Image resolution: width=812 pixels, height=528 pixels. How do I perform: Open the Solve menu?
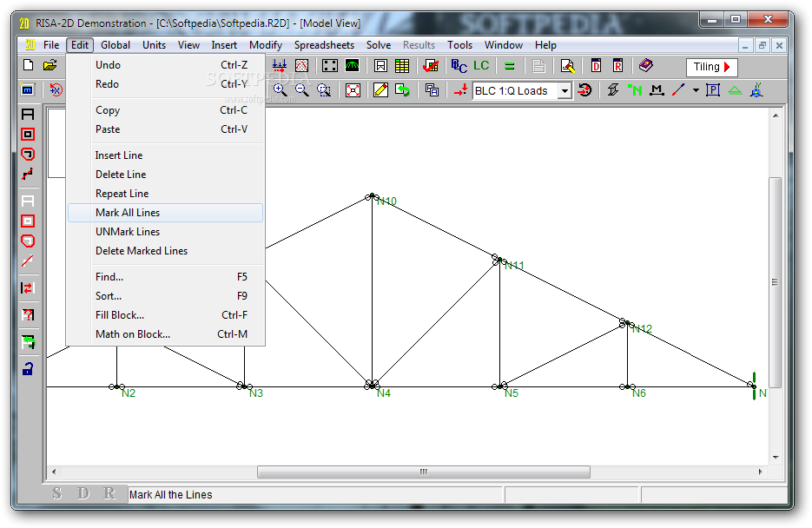click(379, 45)
